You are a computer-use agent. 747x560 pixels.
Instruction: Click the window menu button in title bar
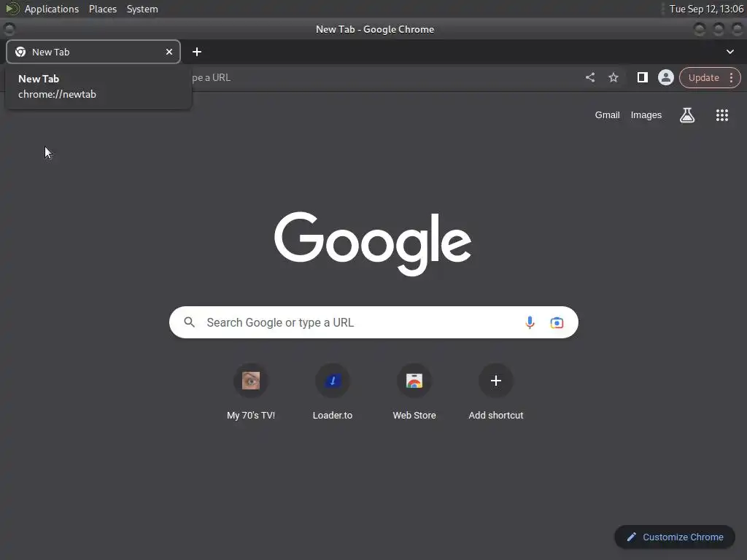coord(9,29)
